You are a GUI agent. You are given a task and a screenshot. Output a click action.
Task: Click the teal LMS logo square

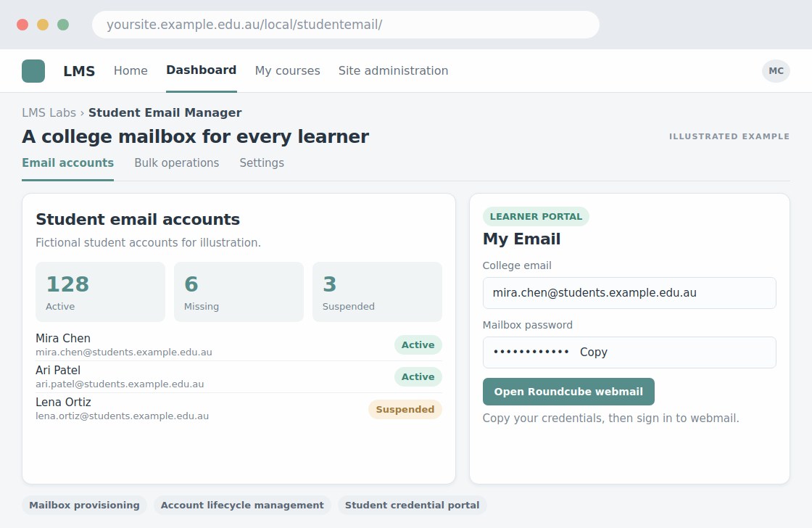[x=33, y=71]
